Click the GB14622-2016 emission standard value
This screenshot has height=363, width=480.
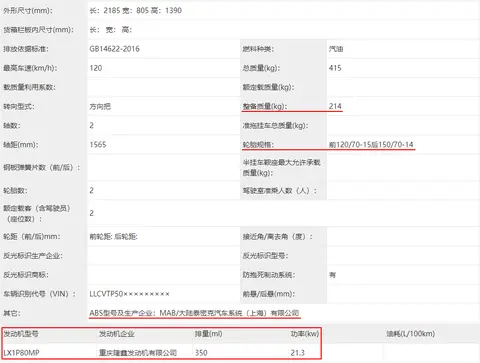coord(114,49)
